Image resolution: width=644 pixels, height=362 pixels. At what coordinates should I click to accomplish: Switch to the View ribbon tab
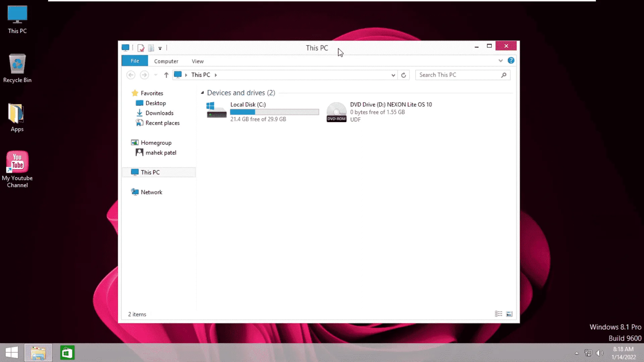coord(198,61)
